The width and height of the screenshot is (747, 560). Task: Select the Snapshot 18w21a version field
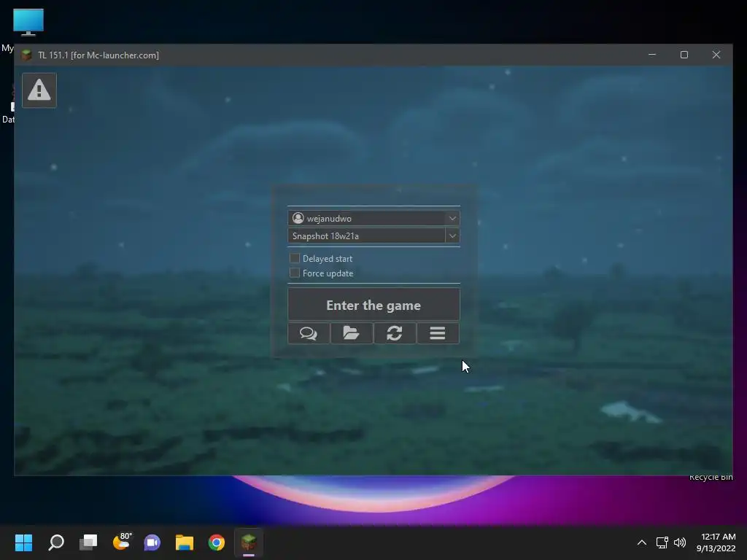(367, 236)
